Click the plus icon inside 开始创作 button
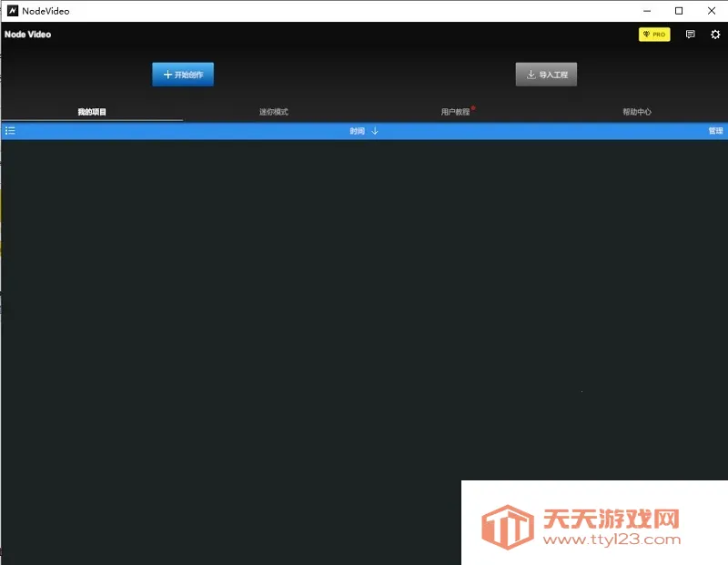This screenshot has height=565, width=728. [167, 74]
